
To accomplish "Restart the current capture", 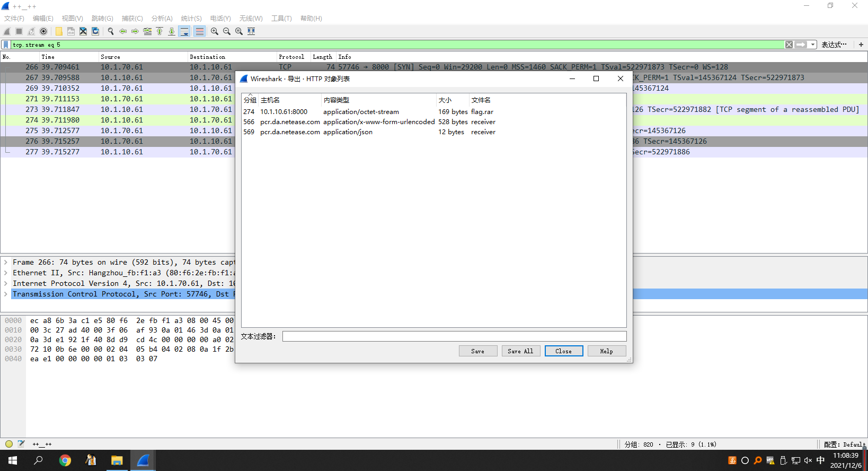I will coord(31,31).
